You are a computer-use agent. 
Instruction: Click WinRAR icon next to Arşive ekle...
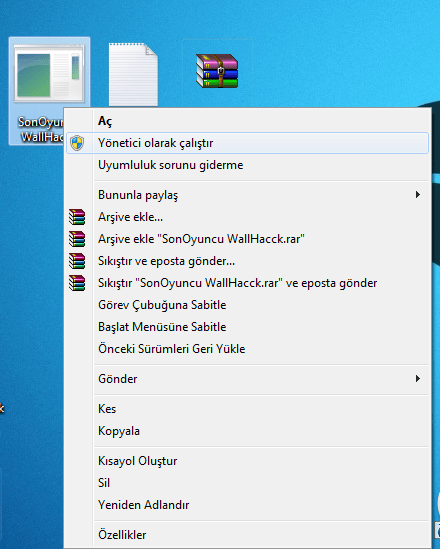pyautogui.click(x=77, y=217)
